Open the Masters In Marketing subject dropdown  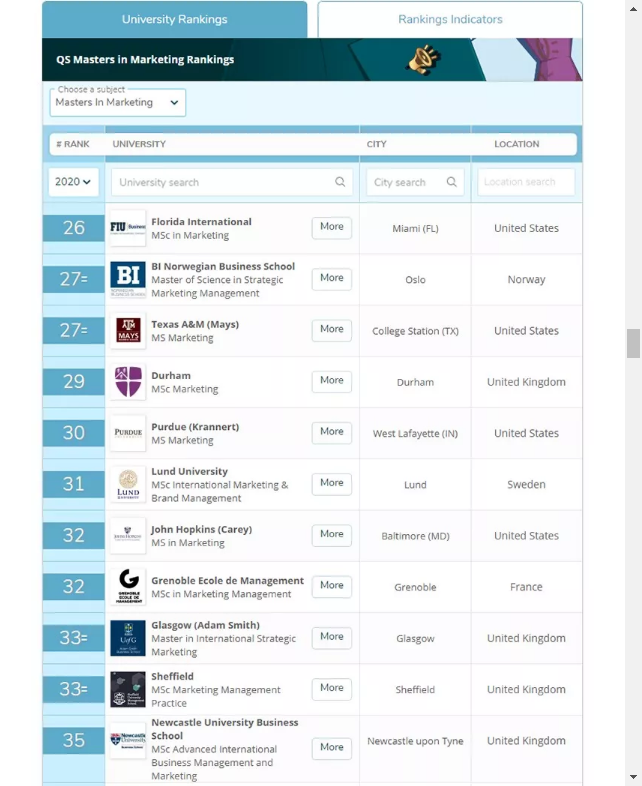tap(118, 102)
